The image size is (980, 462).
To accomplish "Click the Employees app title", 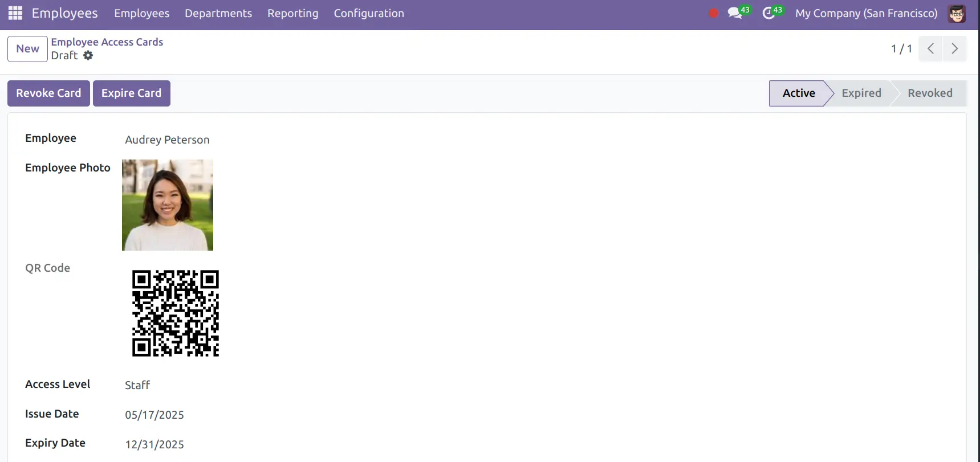I will click(64, 13).
